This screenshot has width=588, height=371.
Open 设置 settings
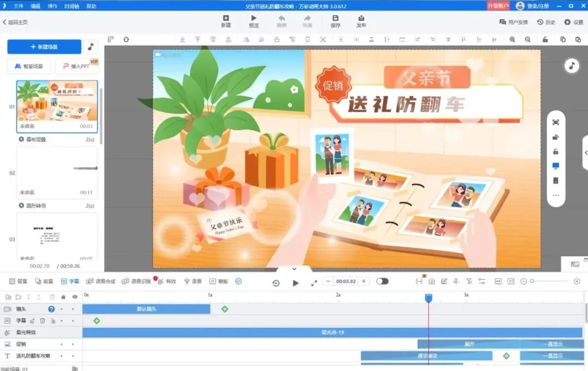click(574, 22)
